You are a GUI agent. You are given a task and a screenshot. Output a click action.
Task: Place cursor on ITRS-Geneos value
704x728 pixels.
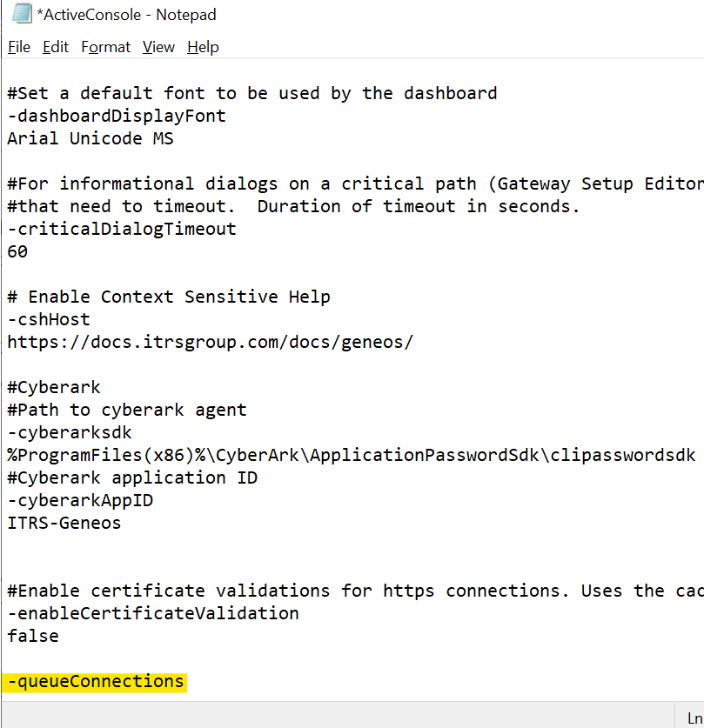[64, 523]
